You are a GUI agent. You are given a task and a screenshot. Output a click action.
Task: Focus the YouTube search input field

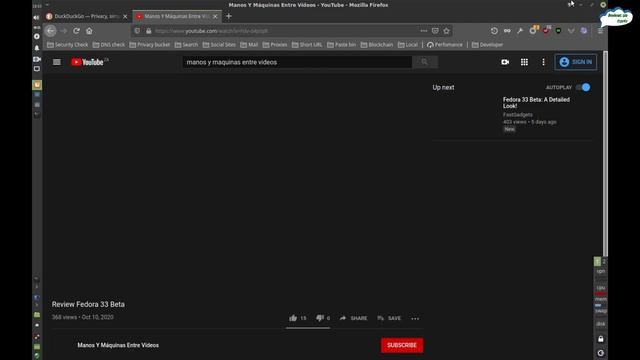coord(297,62)
